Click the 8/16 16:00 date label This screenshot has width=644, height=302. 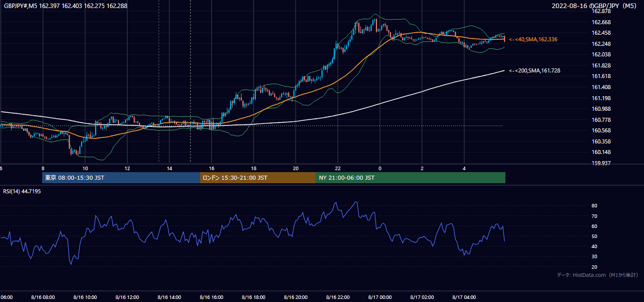[211, 297]
